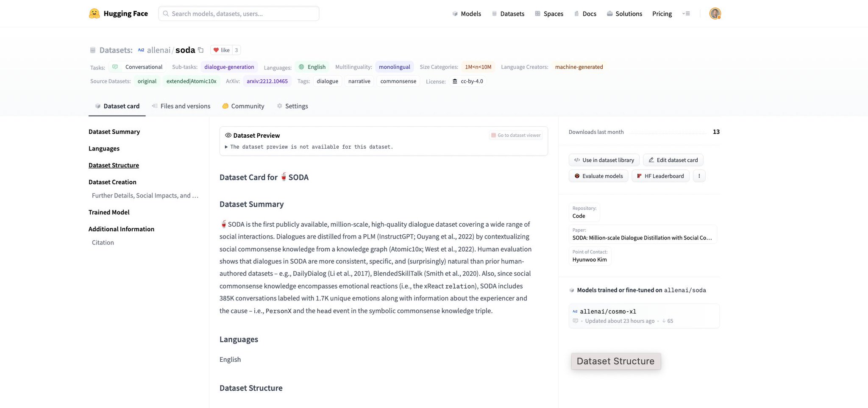Click the Dataset Structure tooltip label
Screen dimensions: 868x408
pyautogui.click(x=615, y=361)
